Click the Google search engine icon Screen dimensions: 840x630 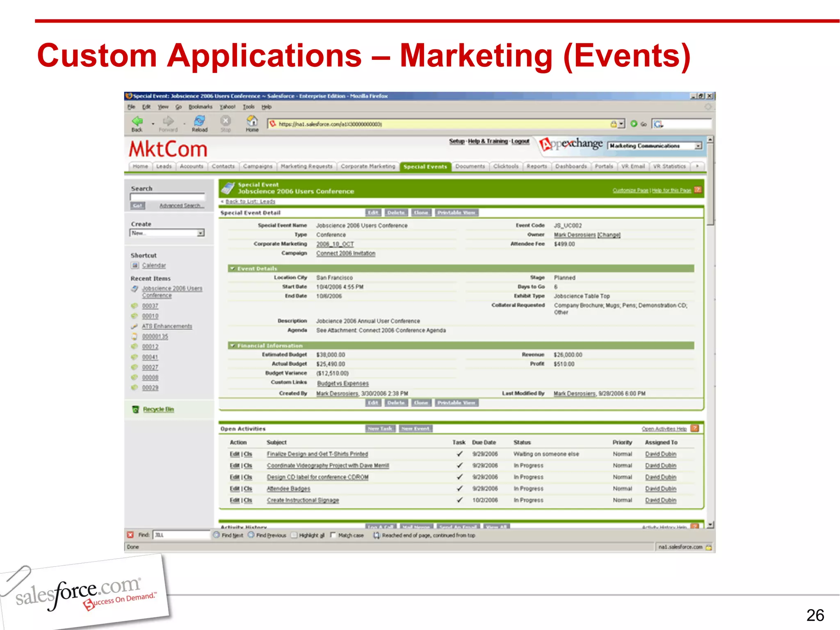click(658, 124)
